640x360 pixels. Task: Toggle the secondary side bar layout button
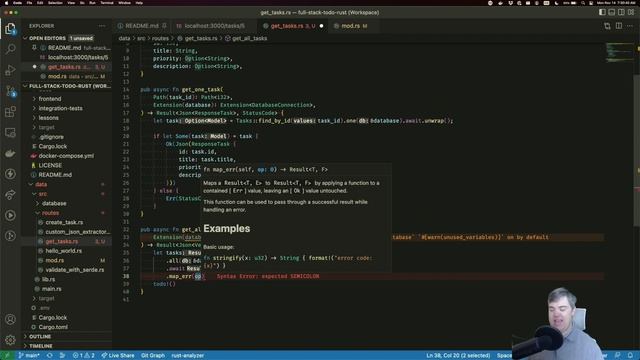pos(621,12)
